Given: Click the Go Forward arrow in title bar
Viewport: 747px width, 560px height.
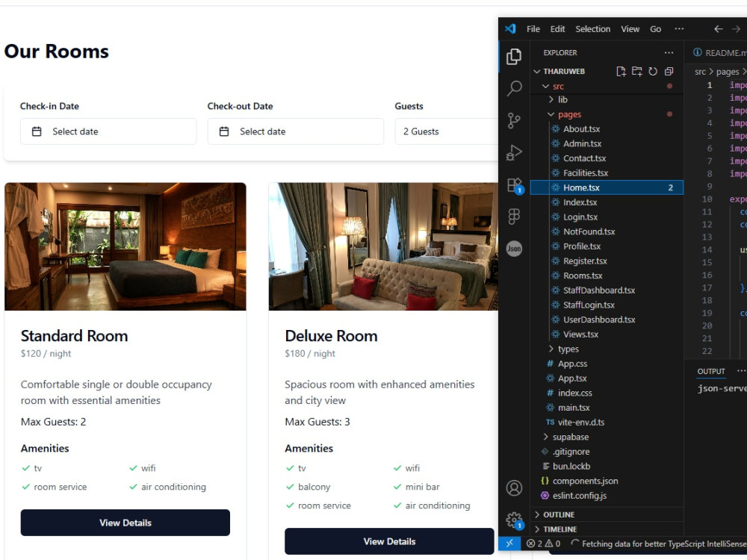Looking at the screenshot, I should (736, 29).
